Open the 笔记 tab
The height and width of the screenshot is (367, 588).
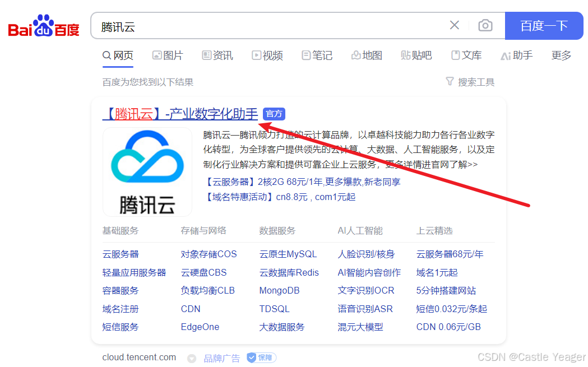click(317, 55)
